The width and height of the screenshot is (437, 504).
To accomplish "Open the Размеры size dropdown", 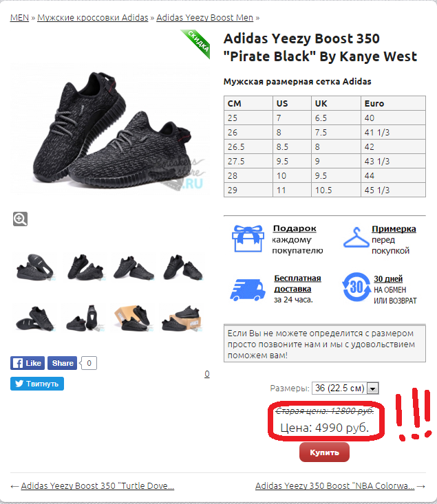I will [345, 388].
